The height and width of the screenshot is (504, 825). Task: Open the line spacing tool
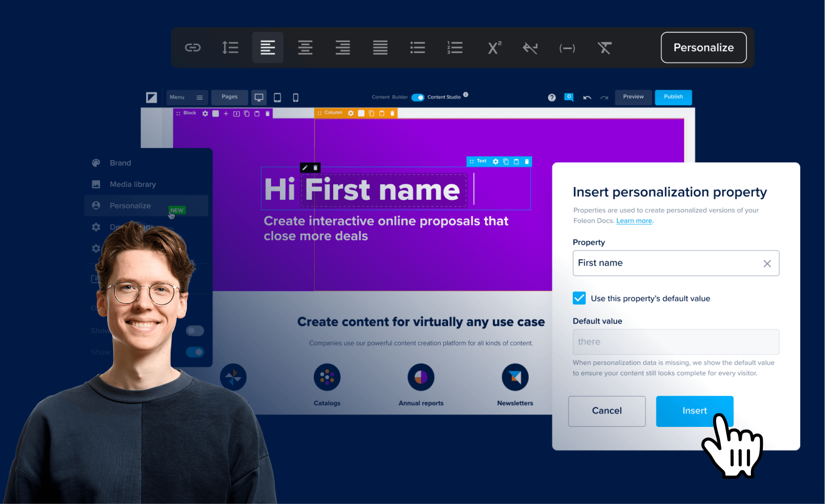coord(230,48)
